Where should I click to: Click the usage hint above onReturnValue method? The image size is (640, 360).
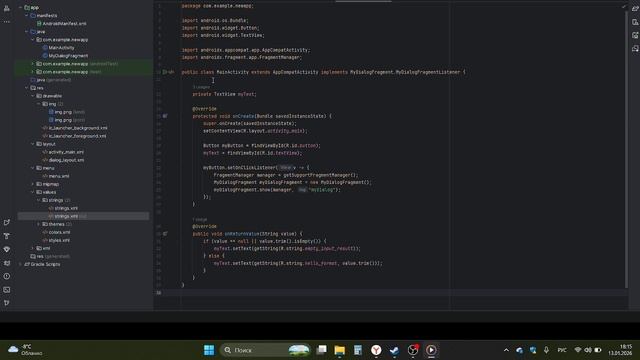coord(200,219)
